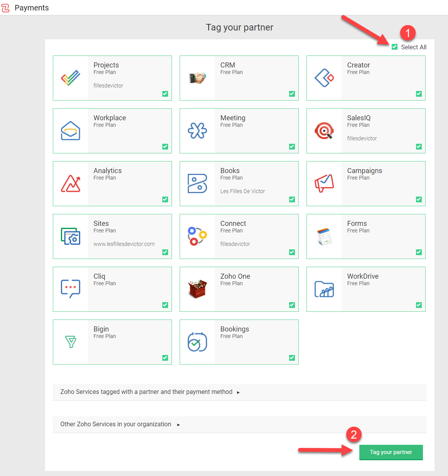
Task: Click the Creator app icon
Action: [x=324, y=78]
